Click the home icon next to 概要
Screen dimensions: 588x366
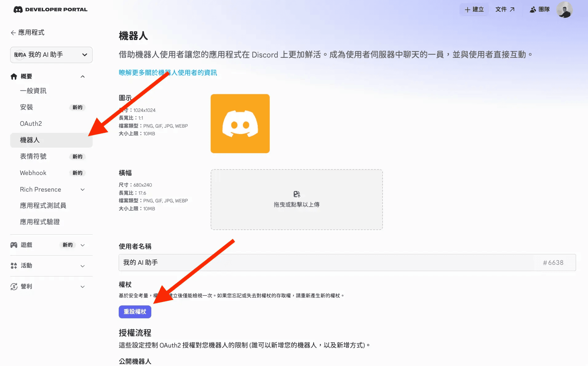[14, 76]
